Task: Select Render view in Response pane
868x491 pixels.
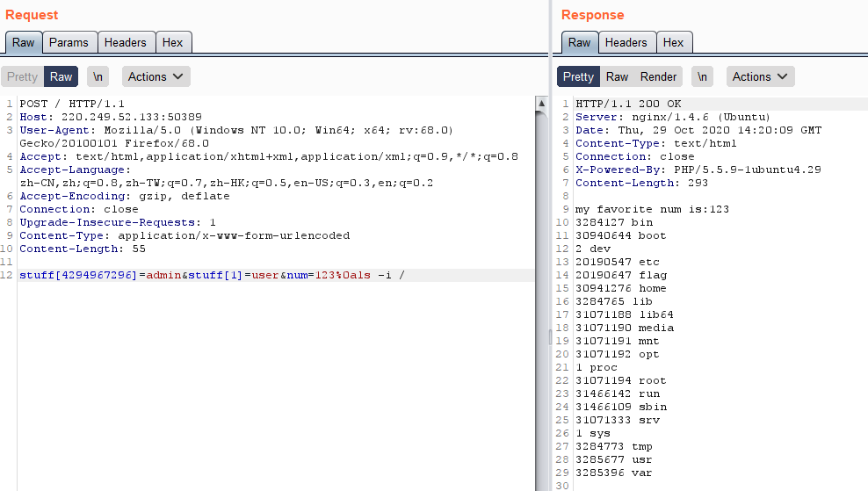Action: [x=658, y=77]
